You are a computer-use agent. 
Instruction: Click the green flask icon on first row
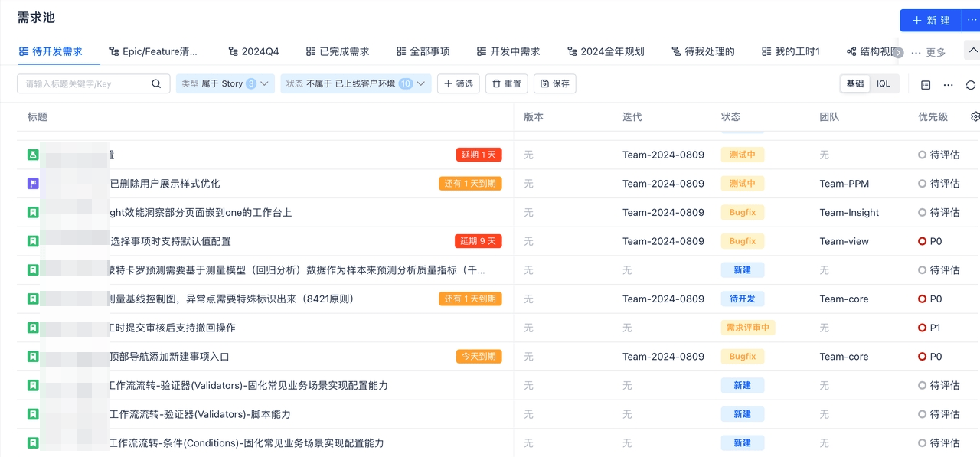click(33, 155)
